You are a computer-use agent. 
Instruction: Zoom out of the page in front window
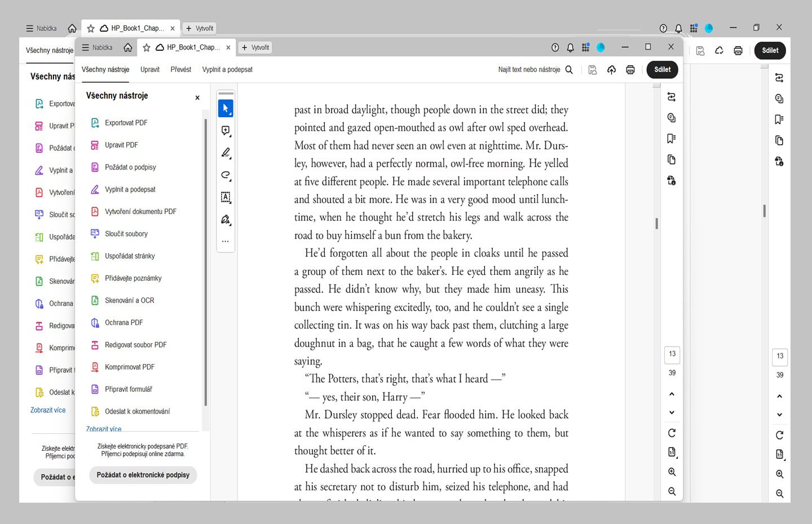[x=672, y=492]
